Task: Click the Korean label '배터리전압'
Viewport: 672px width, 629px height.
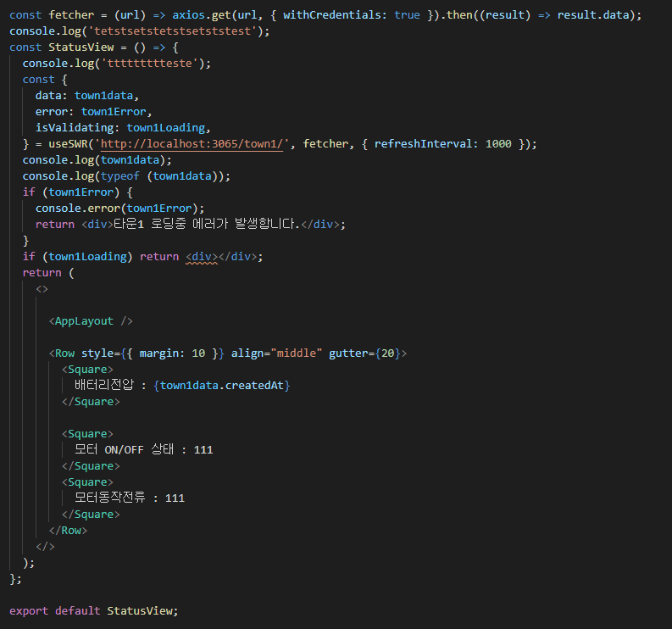Action: (104, 385)
